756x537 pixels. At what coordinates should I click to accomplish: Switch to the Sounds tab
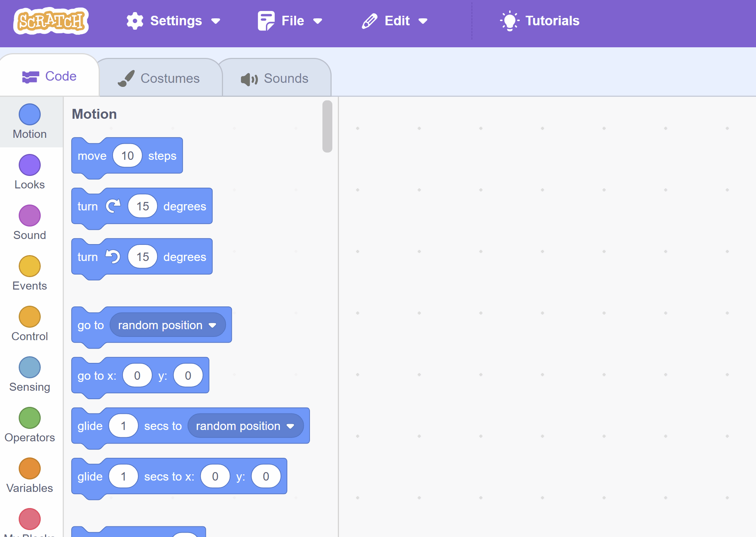(x=275, y=78)
